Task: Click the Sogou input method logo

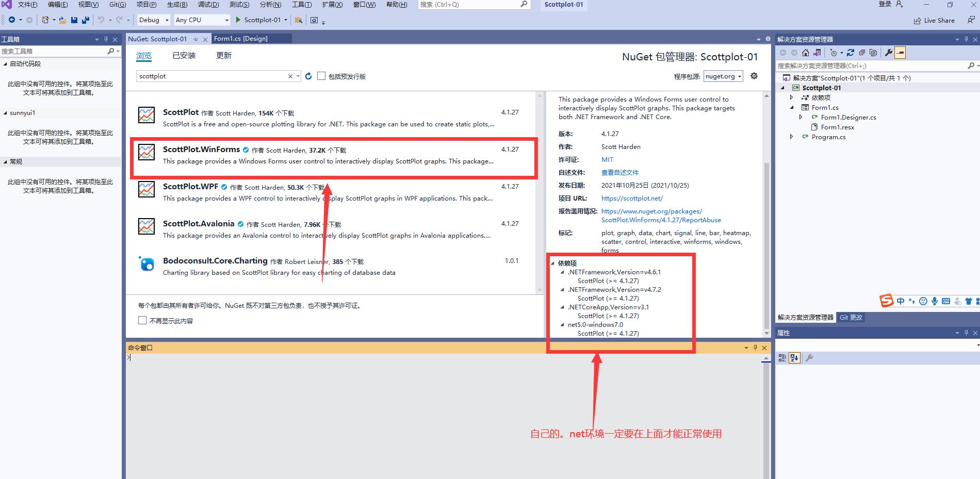Action: [x=887, y=301]
